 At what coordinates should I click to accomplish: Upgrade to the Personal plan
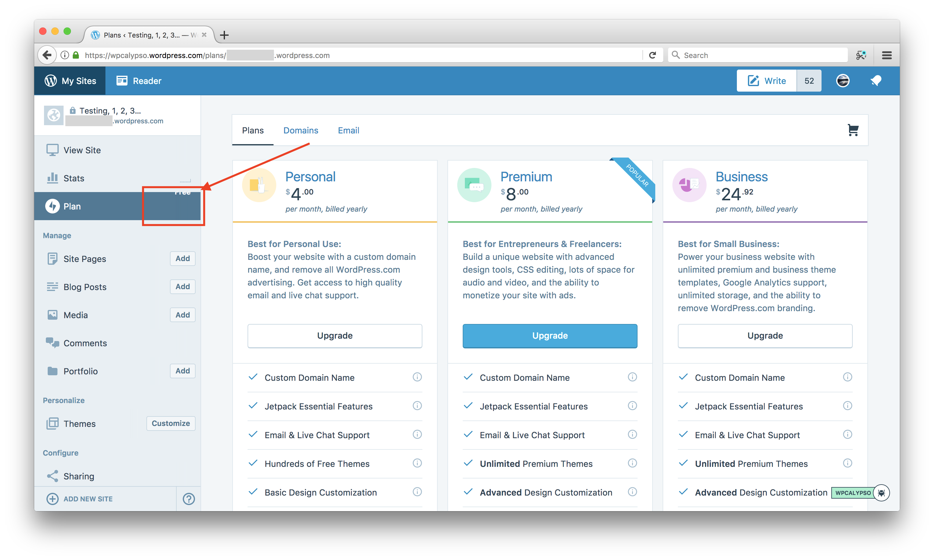click(335, 336)
